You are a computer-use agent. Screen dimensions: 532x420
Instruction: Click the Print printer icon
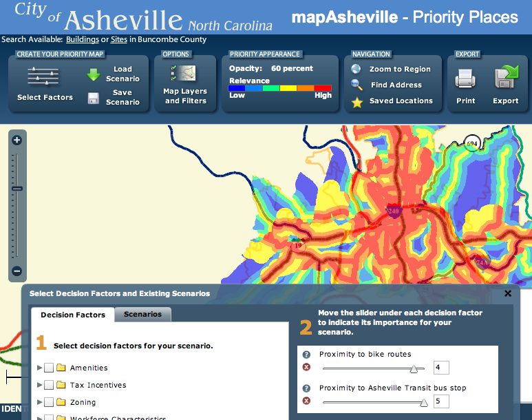pyautogui.click(x=466, y=80)
